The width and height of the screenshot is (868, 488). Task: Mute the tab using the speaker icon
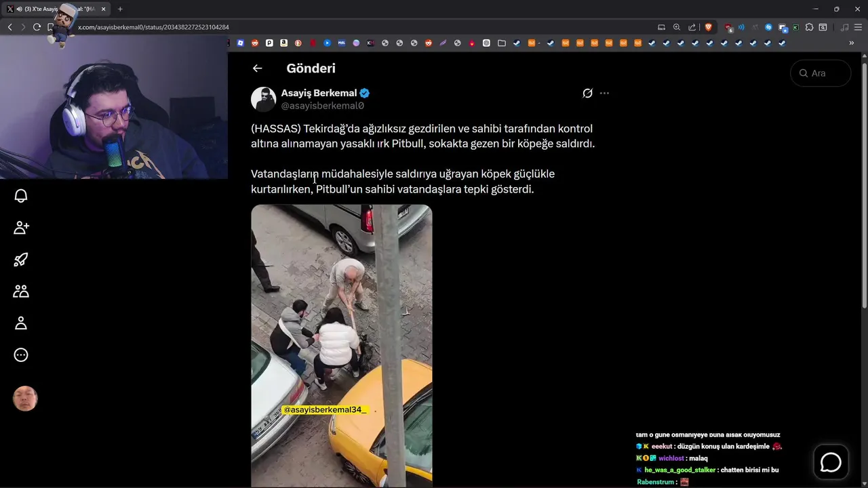pos(19,9)
